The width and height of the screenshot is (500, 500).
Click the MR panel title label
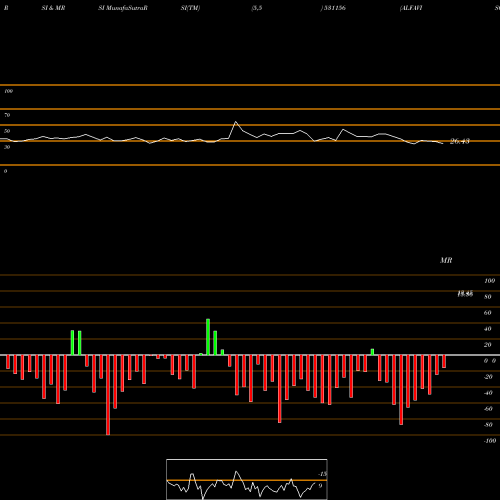[x=446, y=260]
